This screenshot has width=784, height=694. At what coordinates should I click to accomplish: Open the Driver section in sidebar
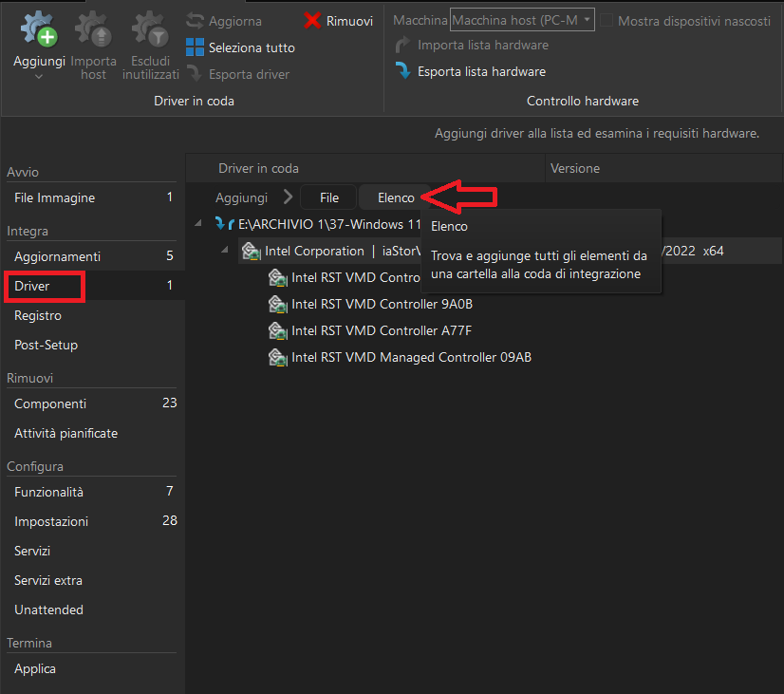coord(92,286)
